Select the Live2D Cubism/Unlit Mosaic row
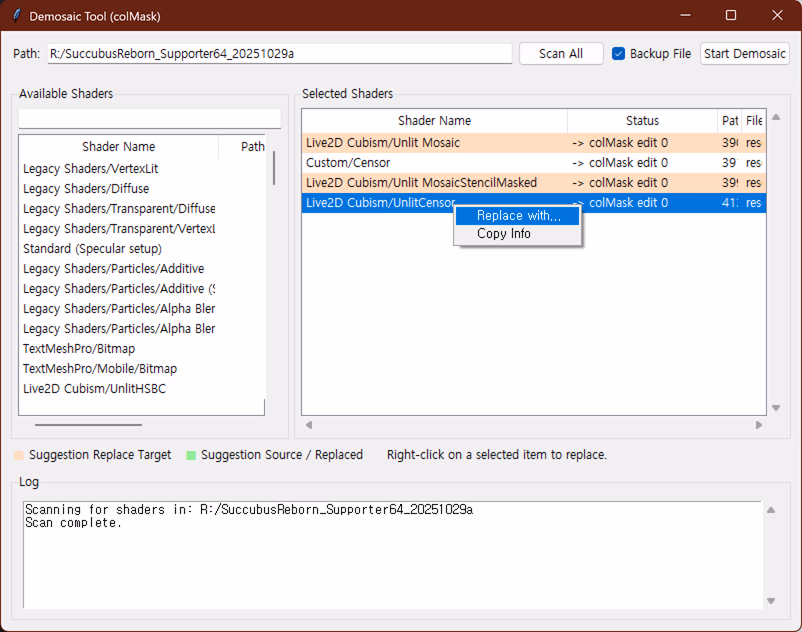The width and height of the screenshot is (802, 632). [x=383, y=143]
